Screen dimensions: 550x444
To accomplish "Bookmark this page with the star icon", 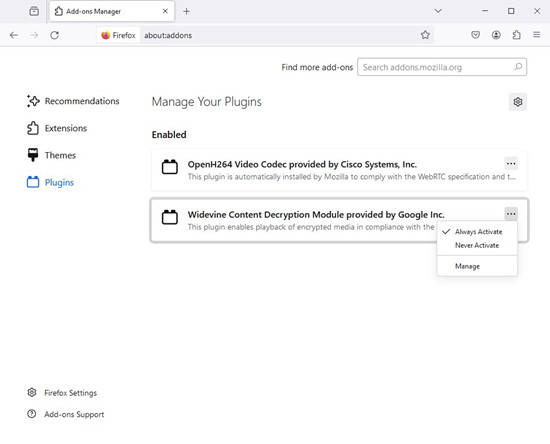I will click(425, 35).
